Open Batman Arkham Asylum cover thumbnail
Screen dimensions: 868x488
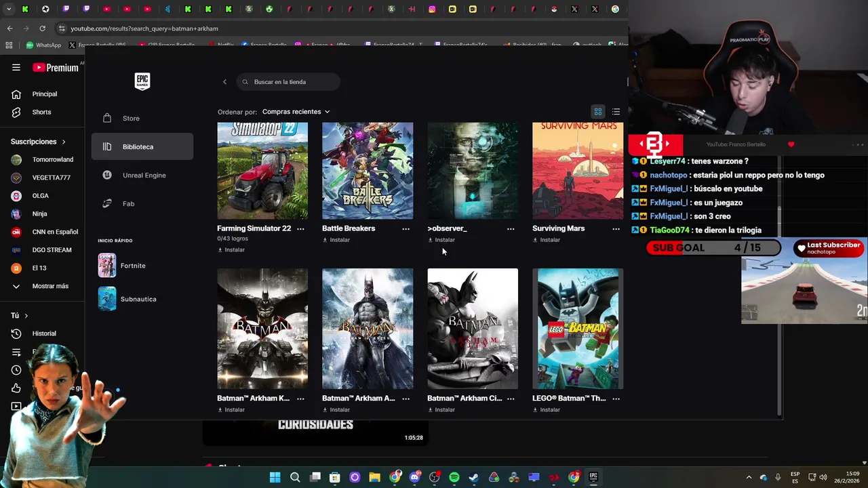(368, 329)
